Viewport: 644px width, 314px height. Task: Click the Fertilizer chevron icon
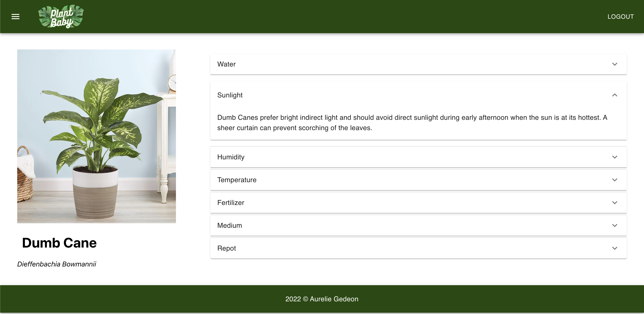coord(615,203)
